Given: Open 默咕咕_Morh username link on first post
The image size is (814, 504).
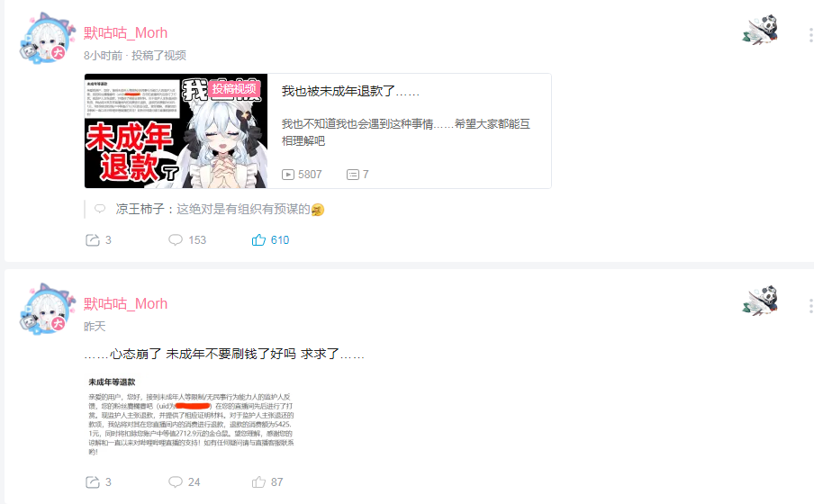Looking at the screenshot, I should pos(126,32).
